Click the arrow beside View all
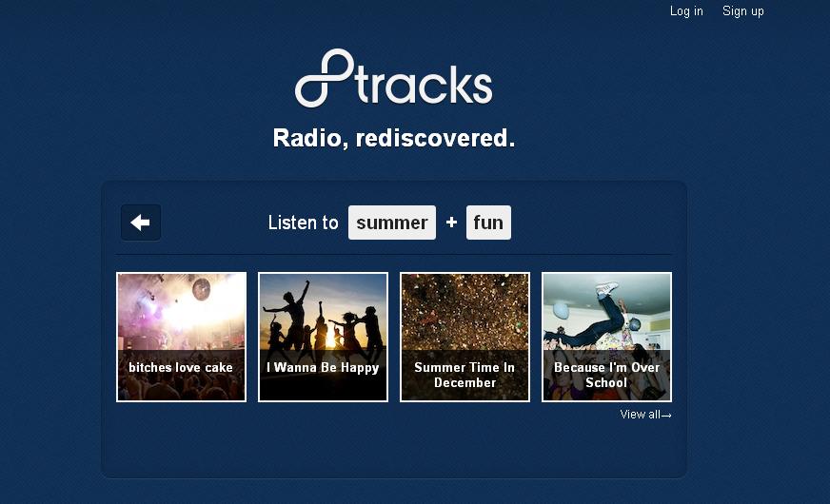Viewport: 830px width, 504px height. coord(666,416)
